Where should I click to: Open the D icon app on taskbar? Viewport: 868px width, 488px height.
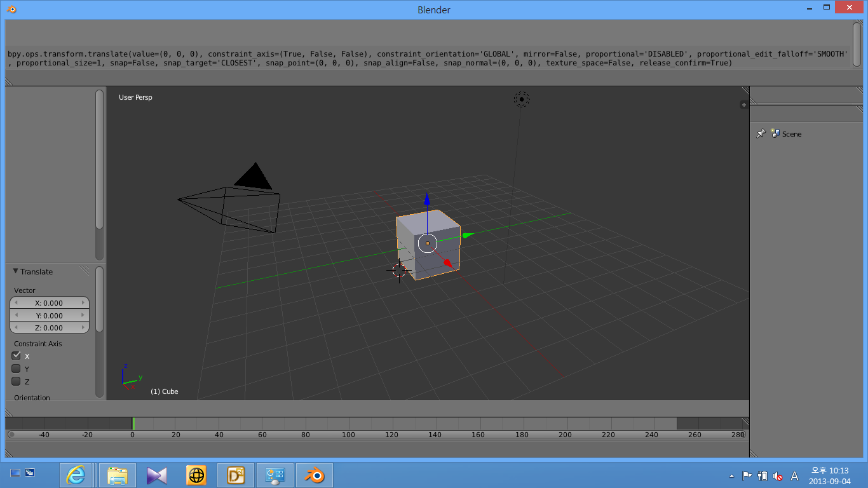(x=236, y=475)
